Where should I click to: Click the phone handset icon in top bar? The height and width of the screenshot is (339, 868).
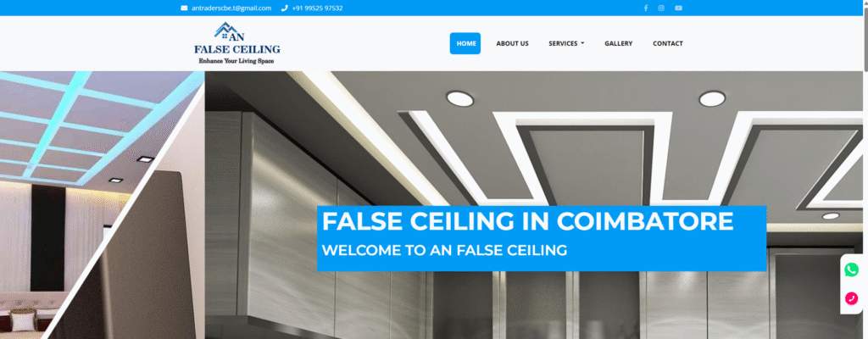tap(285, 8)
